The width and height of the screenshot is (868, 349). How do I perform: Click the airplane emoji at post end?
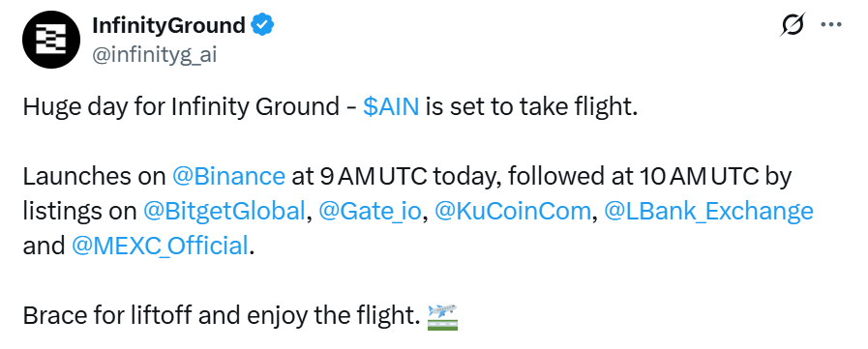click(442, 316)
